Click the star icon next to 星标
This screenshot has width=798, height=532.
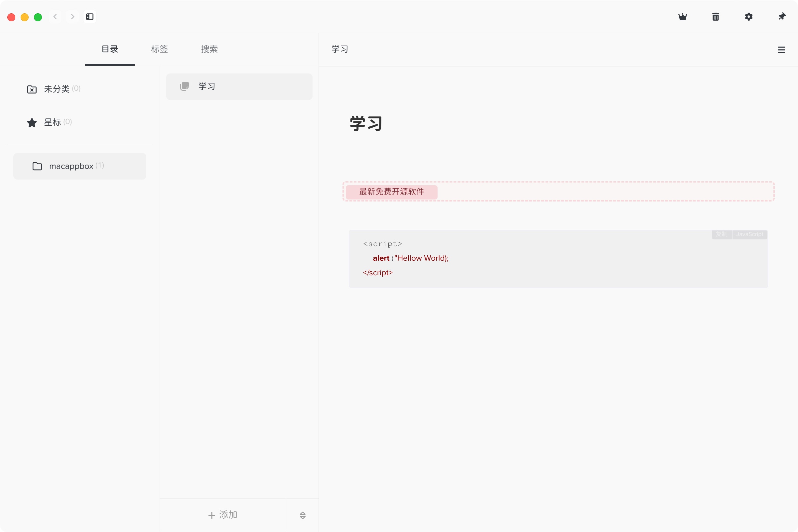pyautogui.click(x=32, y=122)
